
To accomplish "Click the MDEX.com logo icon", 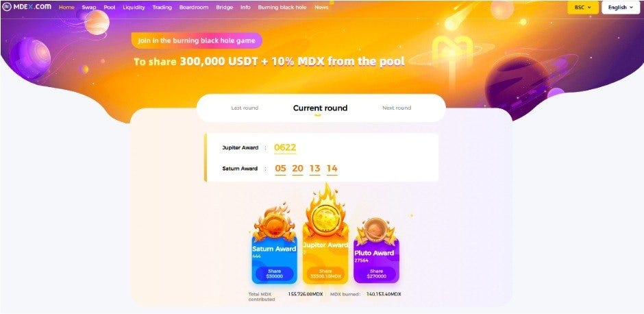I will [6, 7].
